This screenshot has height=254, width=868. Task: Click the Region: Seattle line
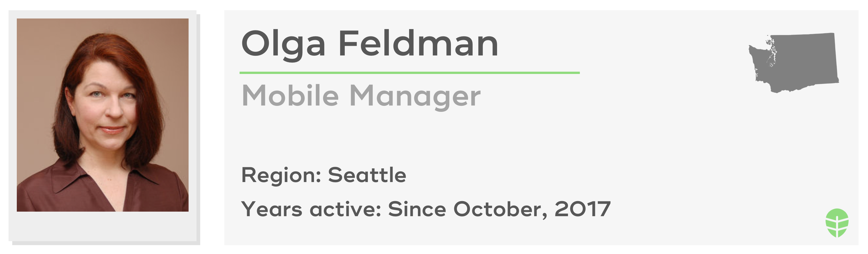click(324, 175)
